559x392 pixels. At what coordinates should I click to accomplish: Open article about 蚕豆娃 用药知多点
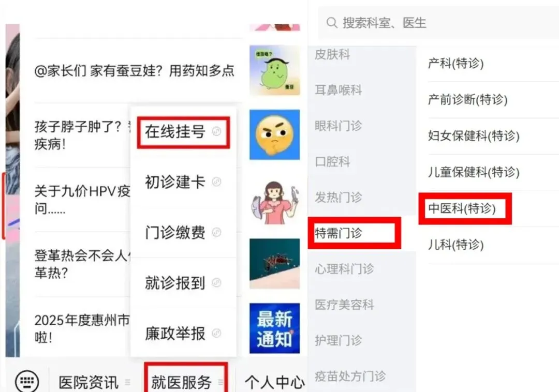click(135, 70)
